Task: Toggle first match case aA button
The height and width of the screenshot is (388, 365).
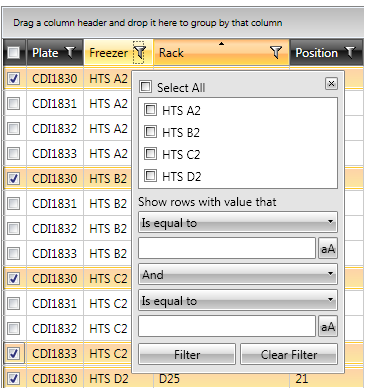Action: [328, 248]
